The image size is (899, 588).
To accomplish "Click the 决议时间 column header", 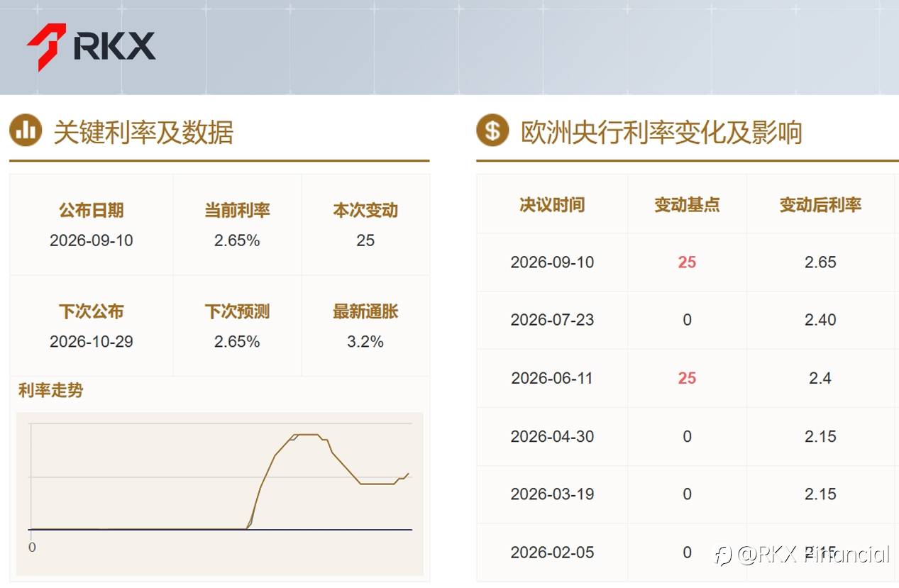I will click(x=552, y=205).
